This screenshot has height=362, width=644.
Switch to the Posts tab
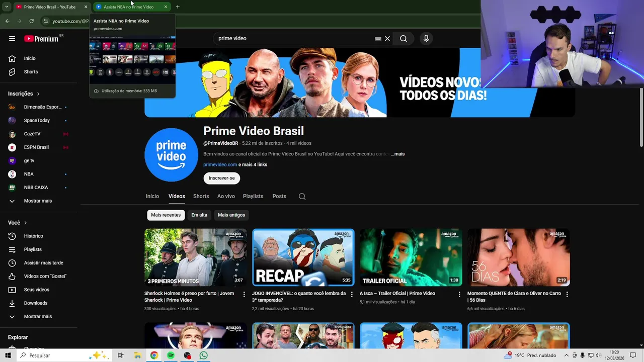[x=279, y=196]
